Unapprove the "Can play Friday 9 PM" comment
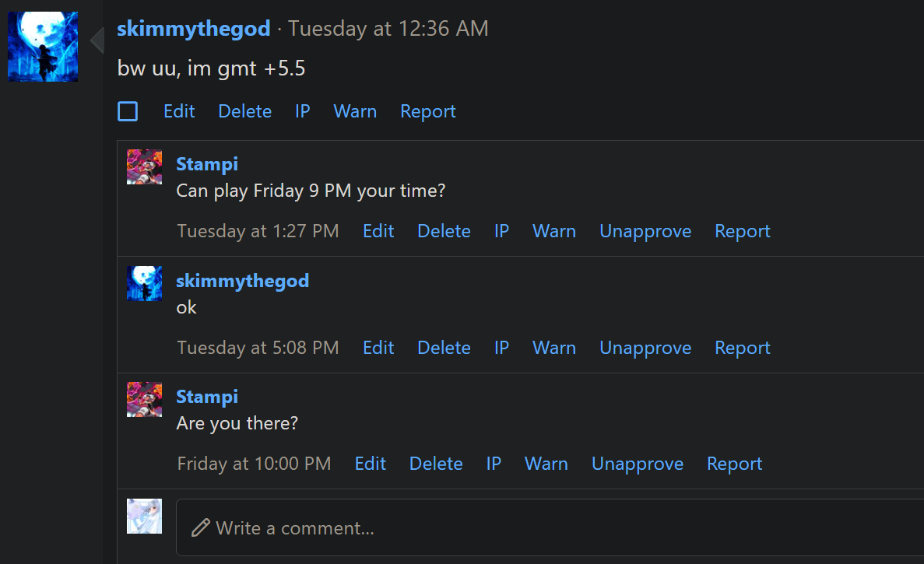This screenshot has height=564, width=924. [x=645, y=231]
